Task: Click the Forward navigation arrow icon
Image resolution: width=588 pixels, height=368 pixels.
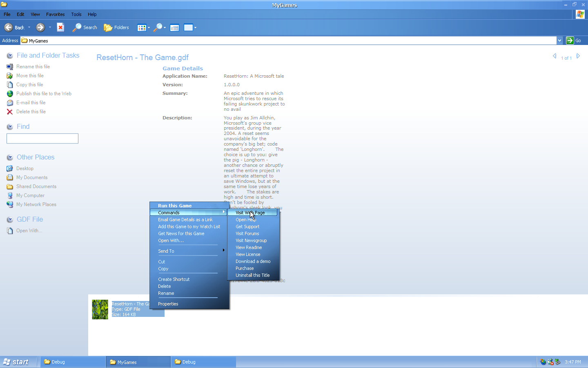Action: [x=40, y=27]
